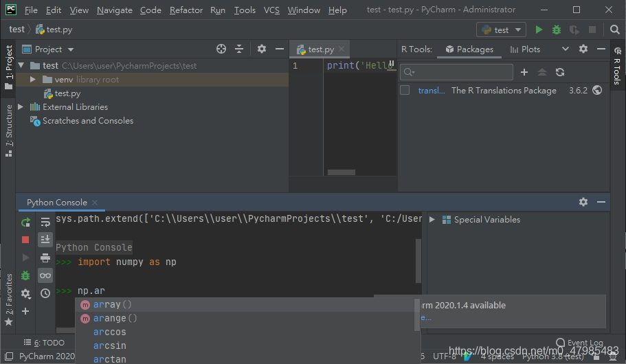This screenshot has height=364, width=626.
Task: Switch to the Plots tab
Action: click(525, 49)
